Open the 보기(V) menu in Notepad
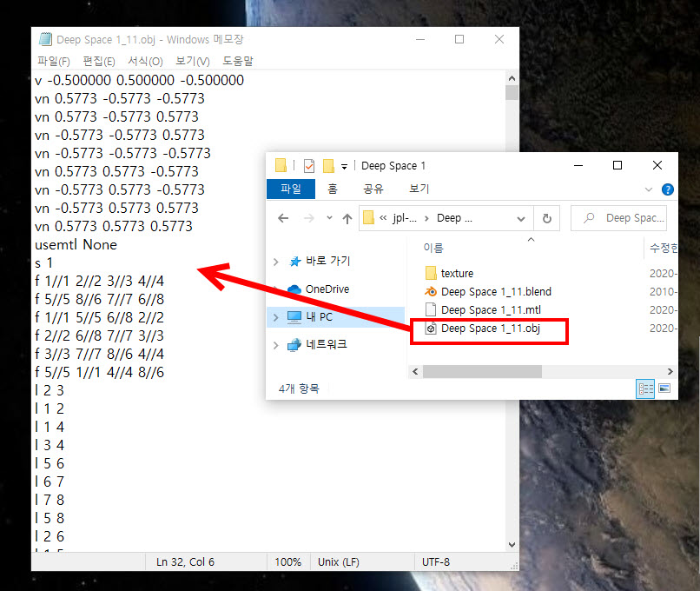 pyautogui.click(x=193, y=61)
